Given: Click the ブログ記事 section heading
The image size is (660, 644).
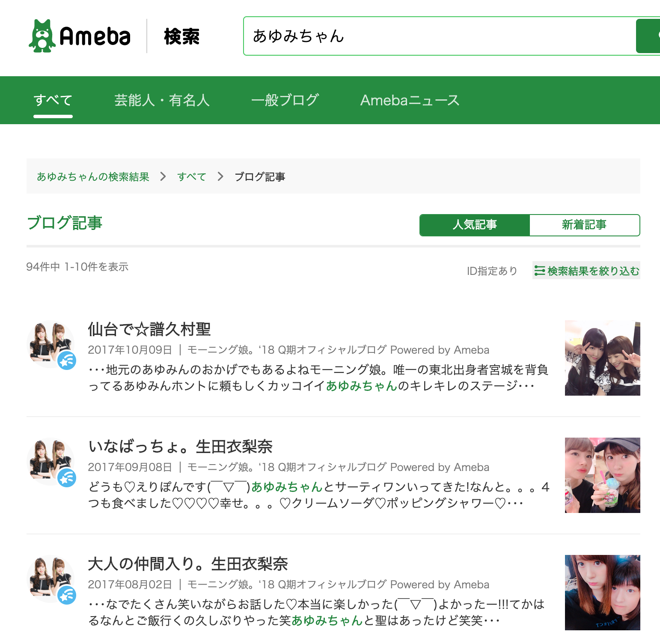Looking at the screenshot, I should click(65, 223).
